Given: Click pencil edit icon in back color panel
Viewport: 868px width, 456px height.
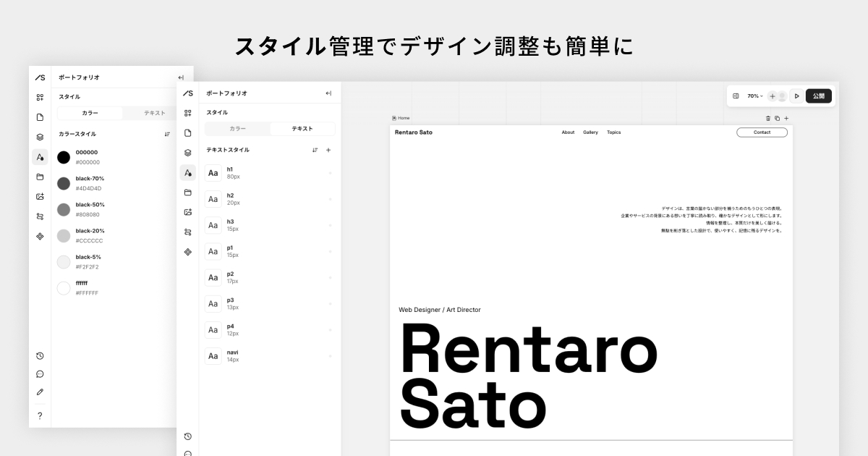Looking at the screenshot, I should pos(40,392).
